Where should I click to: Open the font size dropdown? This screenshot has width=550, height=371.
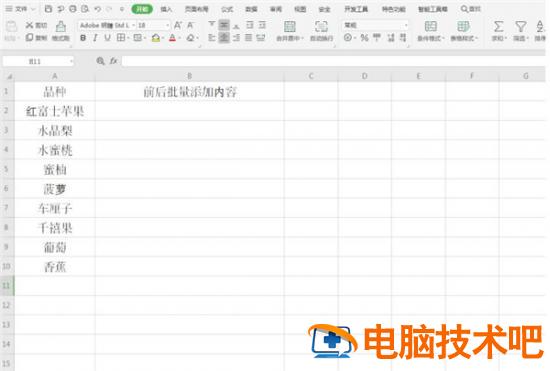coord(167,25)
